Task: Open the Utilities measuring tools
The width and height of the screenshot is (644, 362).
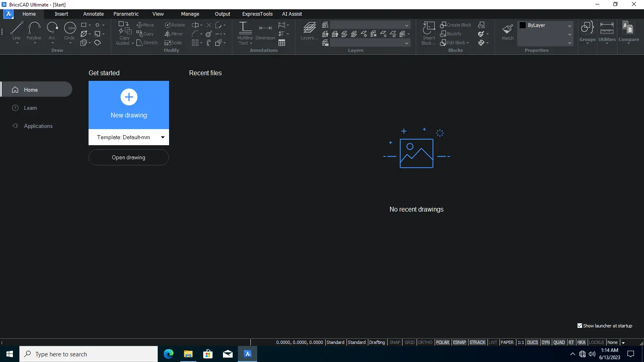Action: tap(607, 31)
